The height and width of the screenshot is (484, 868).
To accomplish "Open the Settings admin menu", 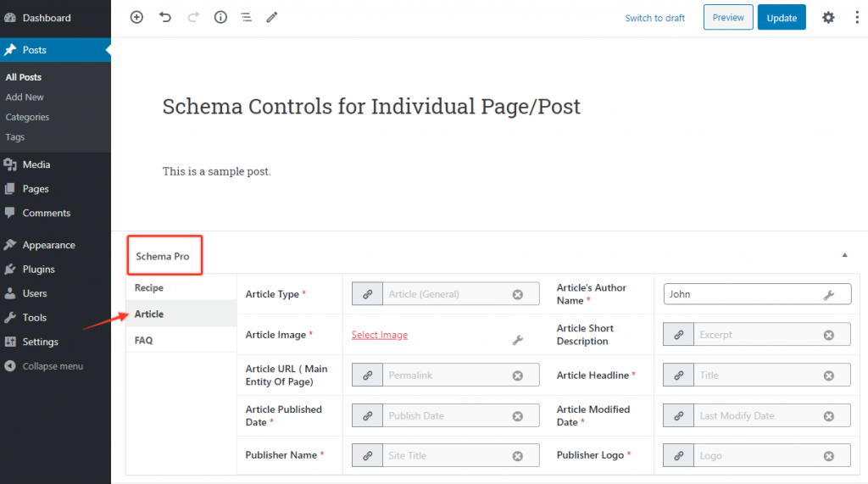I will (55, 342).
